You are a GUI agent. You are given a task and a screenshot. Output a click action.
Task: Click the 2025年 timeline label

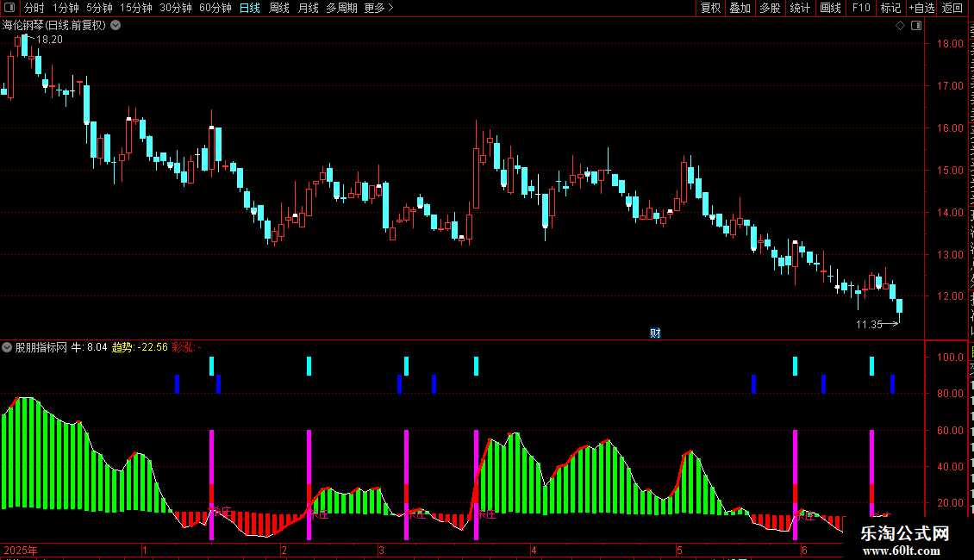[21, 550]
